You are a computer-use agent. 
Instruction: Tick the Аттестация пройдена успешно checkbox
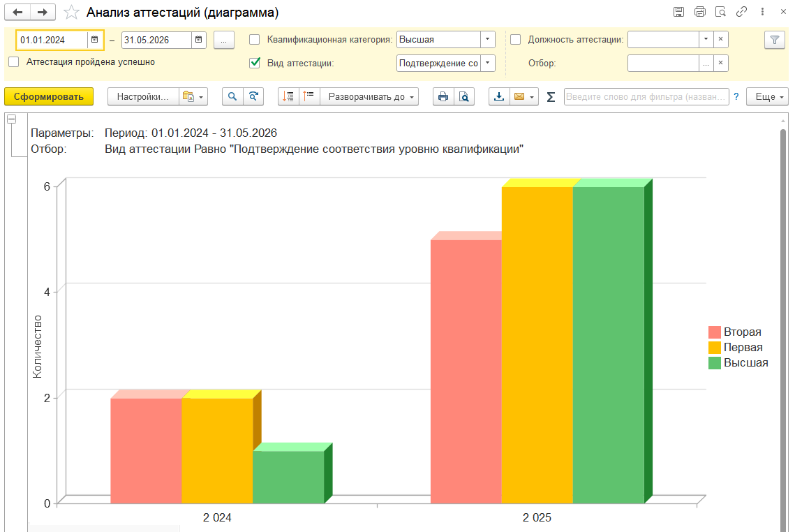14,61
